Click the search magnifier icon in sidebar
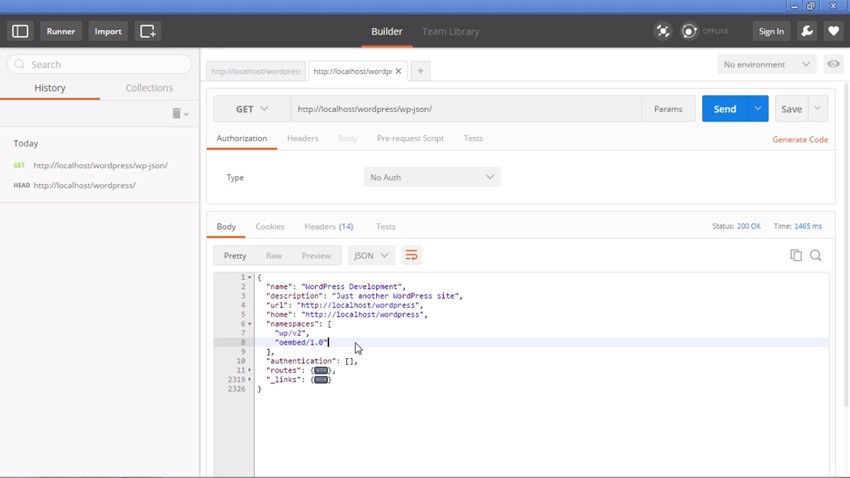This screenshot has width=850, height=478. click(x=20, y=64)
